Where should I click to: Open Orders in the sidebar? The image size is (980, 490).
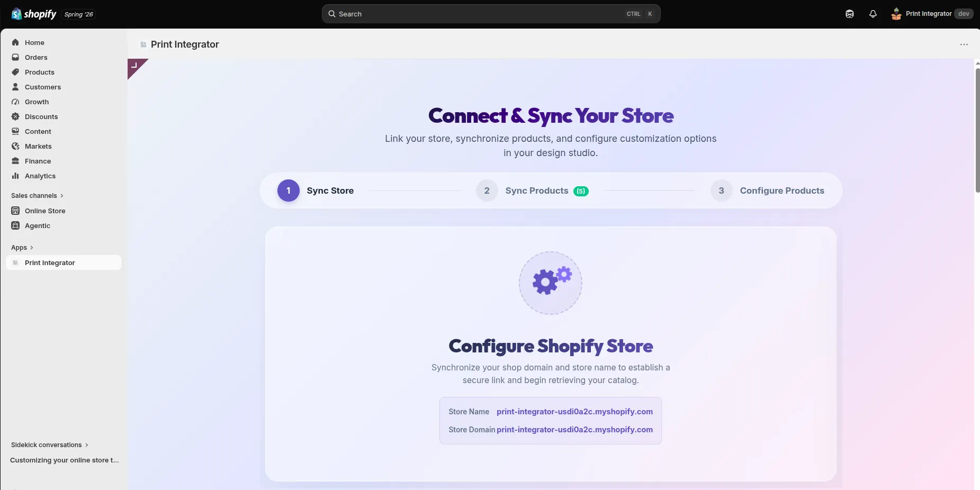64,57
